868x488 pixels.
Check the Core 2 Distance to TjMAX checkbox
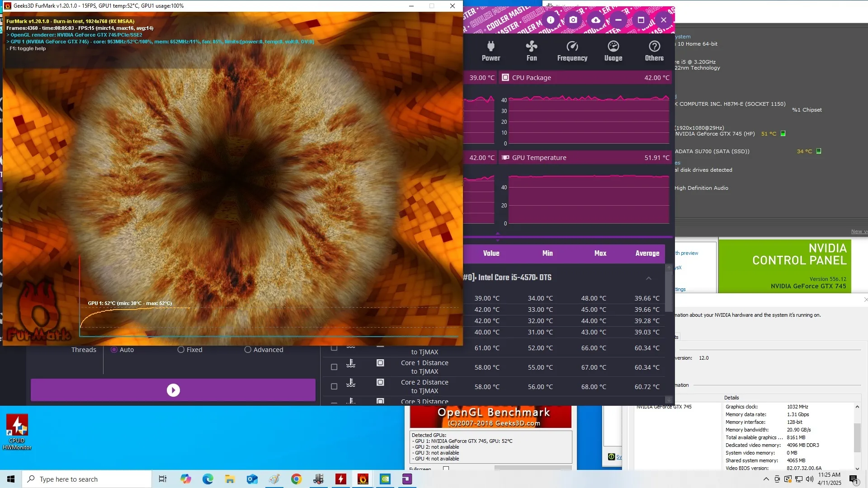334,386
